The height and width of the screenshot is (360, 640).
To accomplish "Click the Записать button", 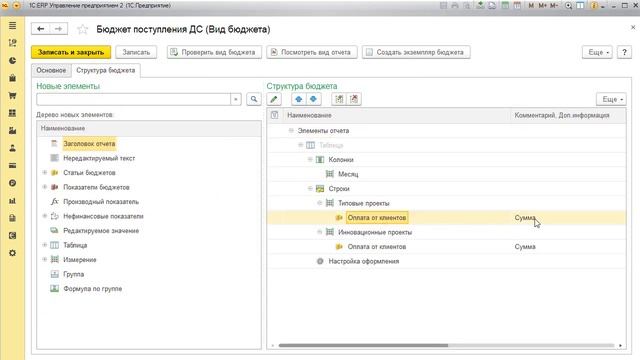I will (x=136, y=52).
